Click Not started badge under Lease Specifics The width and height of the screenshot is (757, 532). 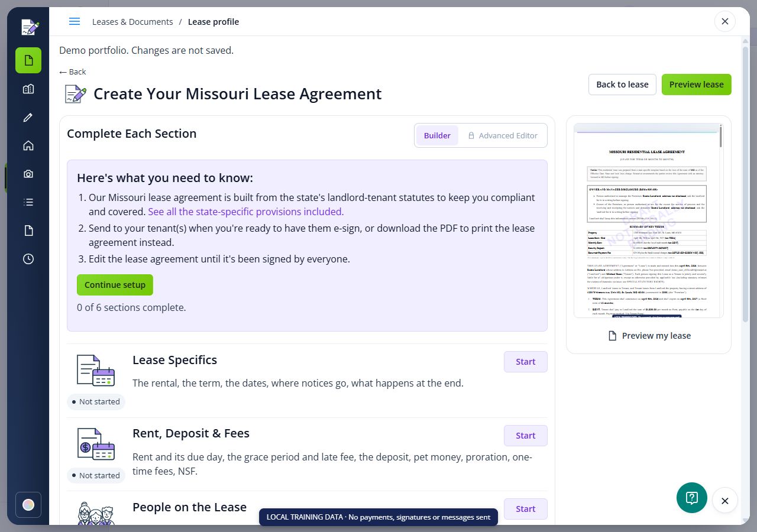point(96,402)
